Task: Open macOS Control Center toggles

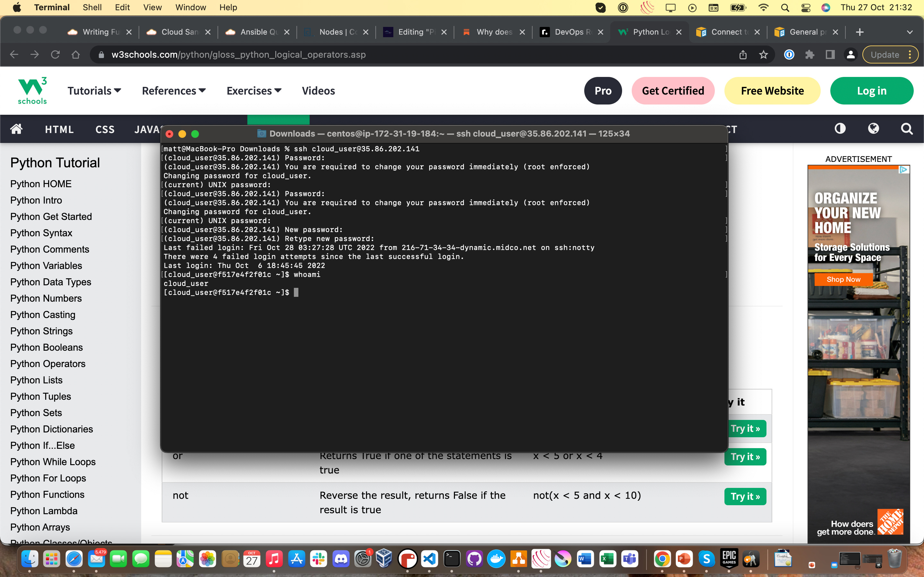Action: point(806,8)
